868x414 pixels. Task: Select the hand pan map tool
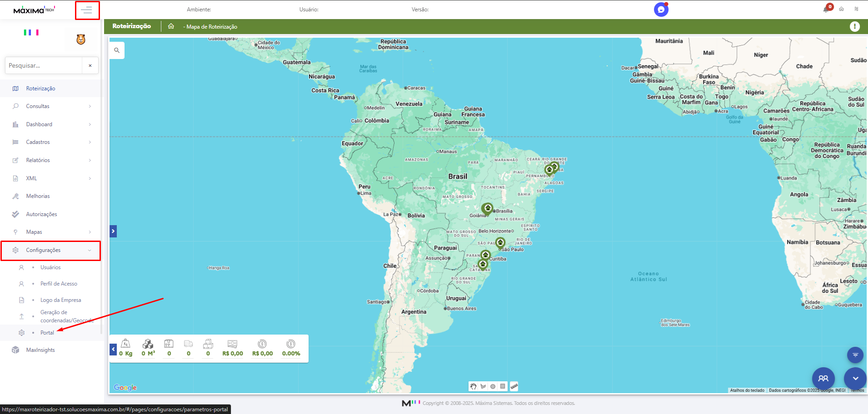tap(474, 386)
